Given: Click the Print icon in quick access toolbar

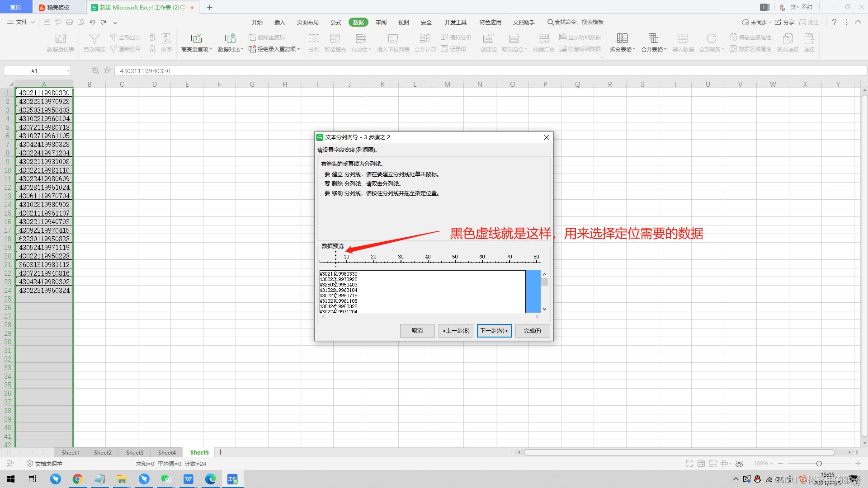Looking at the screenshot, I should pos(70,22).
